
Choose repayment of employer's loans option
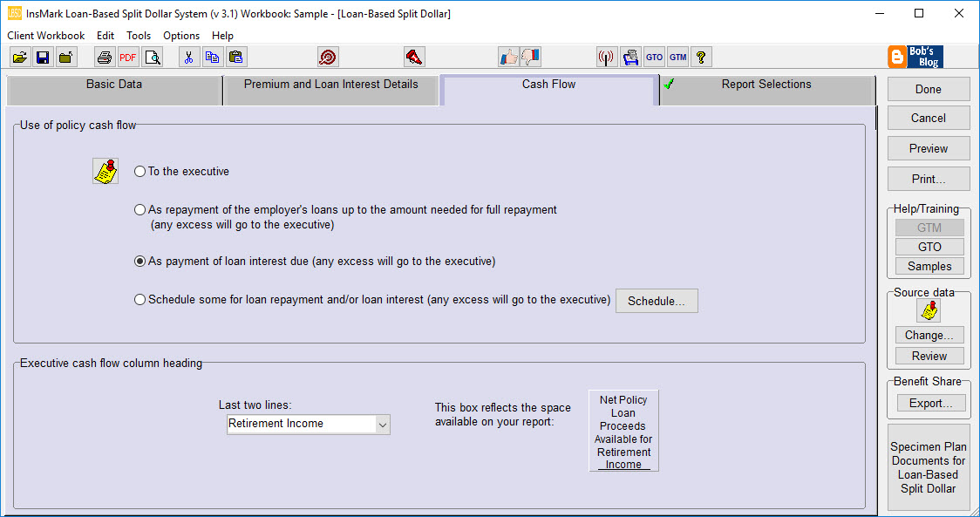(140, 209)
